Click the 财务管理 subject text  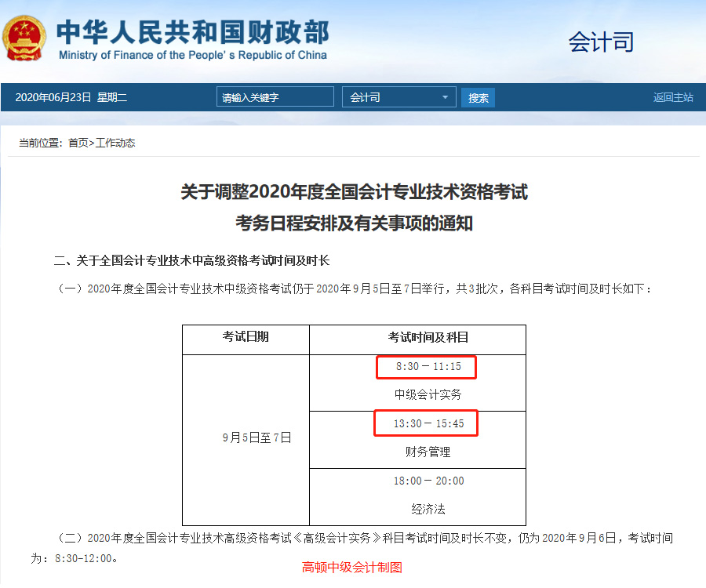click(428, 452)
